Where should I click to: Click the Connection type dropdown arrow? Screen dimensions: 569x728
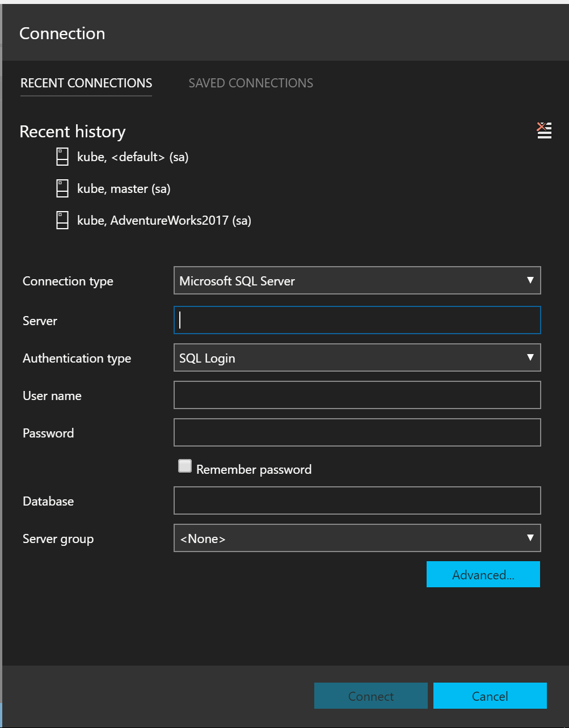point(530,280)
